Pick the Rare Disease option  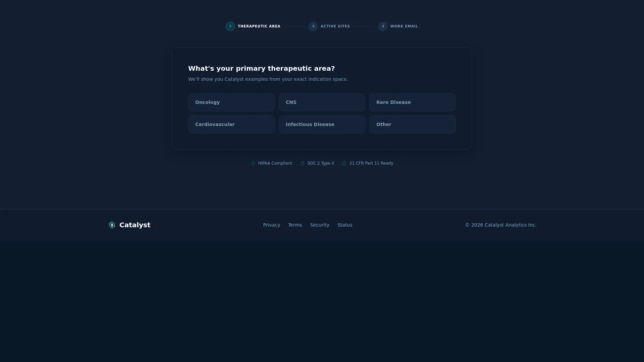412,102
